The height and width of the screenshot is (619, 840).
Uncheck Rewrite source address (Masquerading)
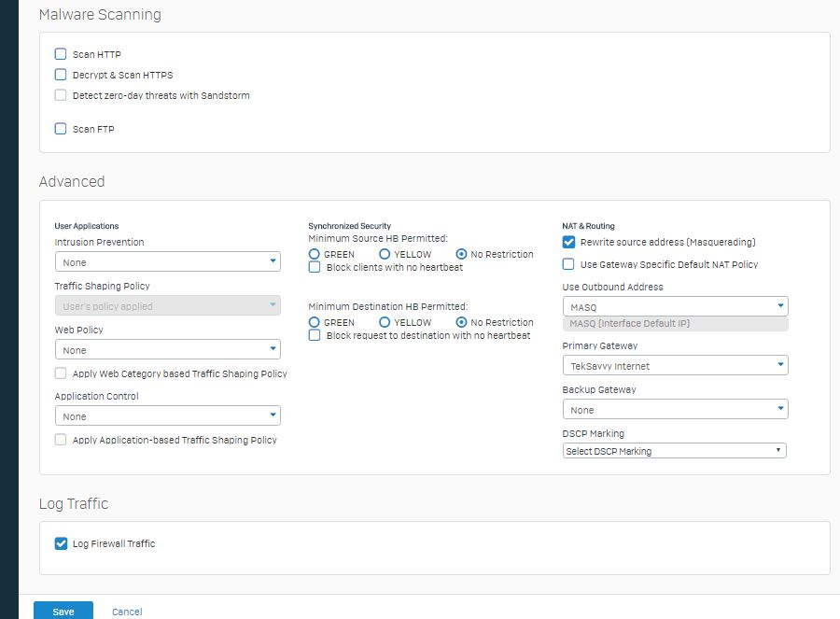(x=568, y=242)
